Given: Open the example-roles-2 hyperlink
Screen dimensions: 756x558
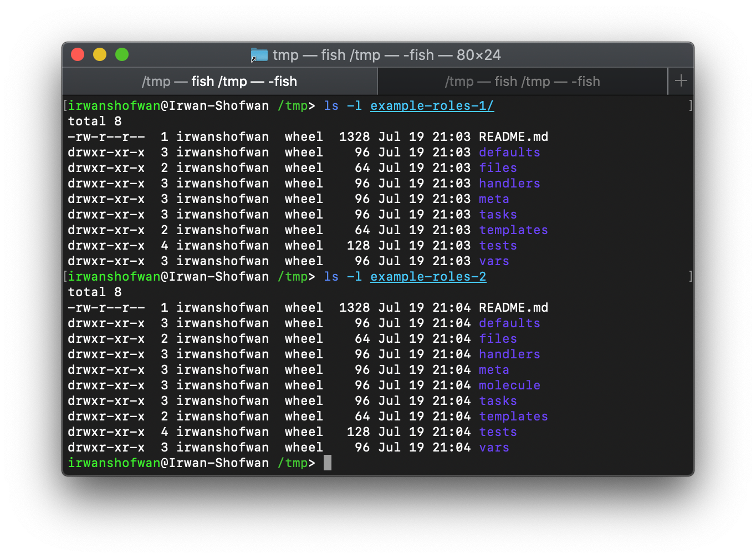Looking at the screenshot, I should pyautogui.click(x=428, y=276).
